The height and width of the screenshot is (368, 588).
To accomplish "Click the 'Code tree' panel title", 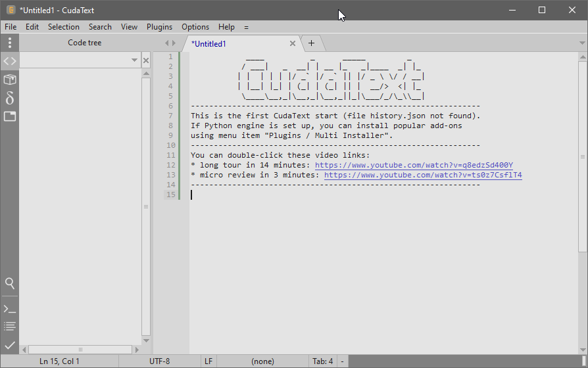I will tap(85, 43).
